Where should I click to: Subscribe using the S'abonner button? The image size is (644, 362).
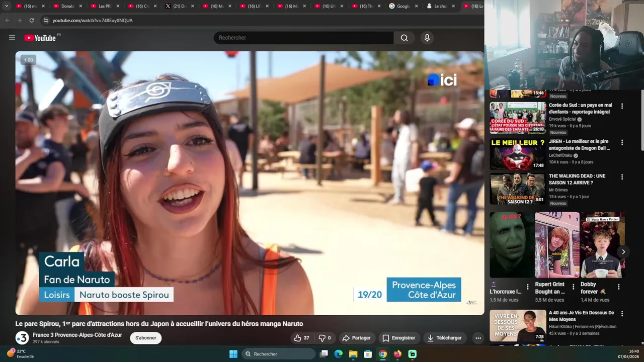coord(145,338)
